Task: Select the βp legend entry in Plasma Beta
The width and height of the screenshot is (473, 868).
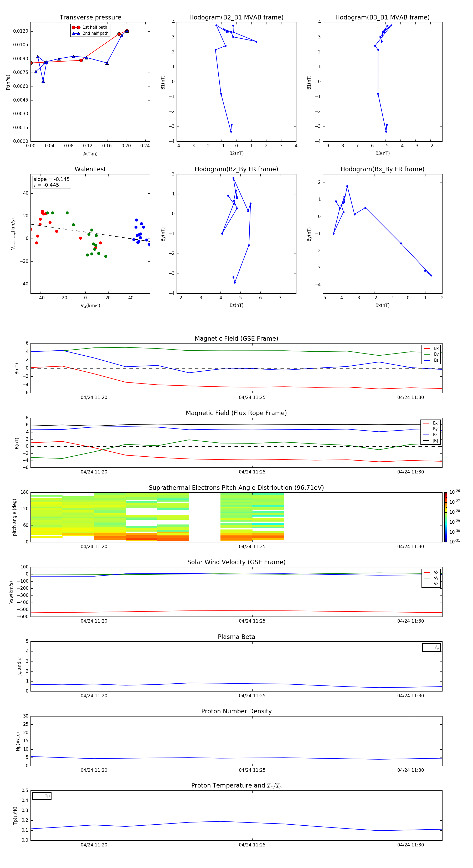Action: click(431, 647)
